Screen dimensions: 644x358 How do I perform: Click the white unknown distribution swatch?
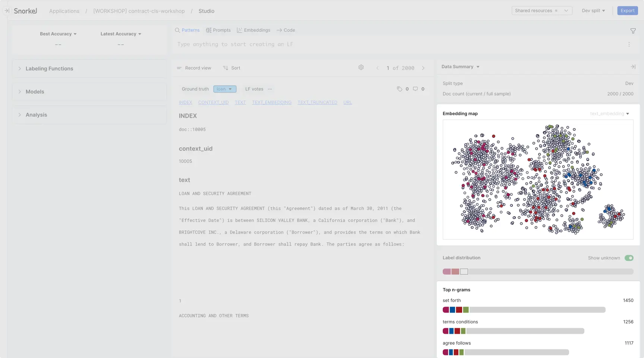[464, 272]
